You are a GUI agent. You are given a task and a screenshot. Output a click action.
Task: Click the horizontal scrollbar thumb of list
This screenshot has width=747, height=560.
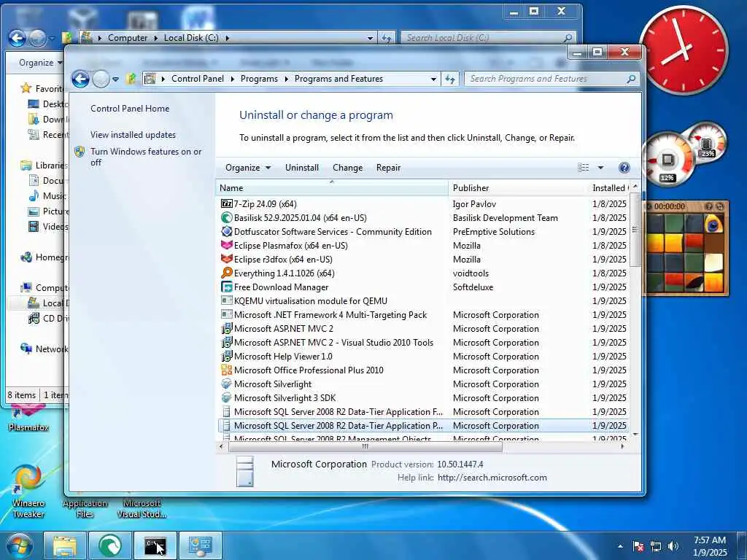(x=365, y=447)
